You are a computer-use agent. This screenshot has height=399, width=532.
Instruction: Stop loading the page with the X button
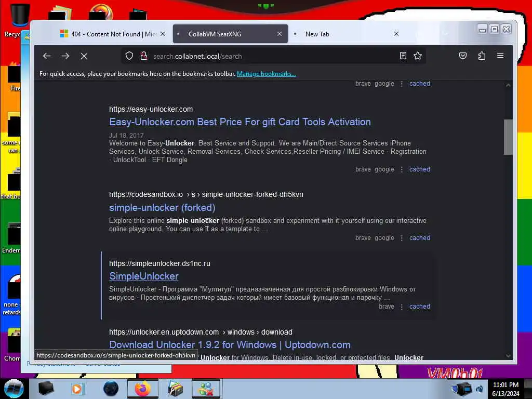pyautogui.click(x=84, y=56)
